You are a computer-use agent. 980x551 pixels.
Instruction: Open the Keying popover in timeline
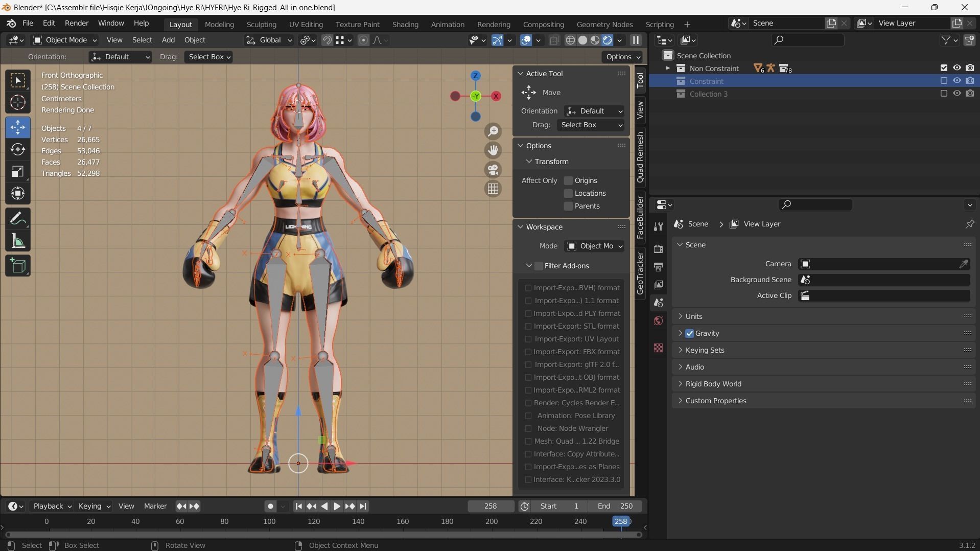94,506
